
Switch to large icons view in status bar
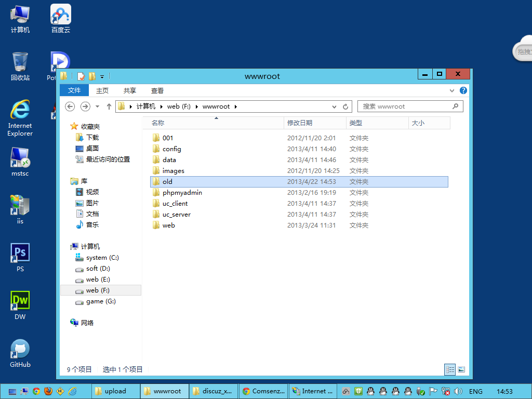(x=461, y=369)
